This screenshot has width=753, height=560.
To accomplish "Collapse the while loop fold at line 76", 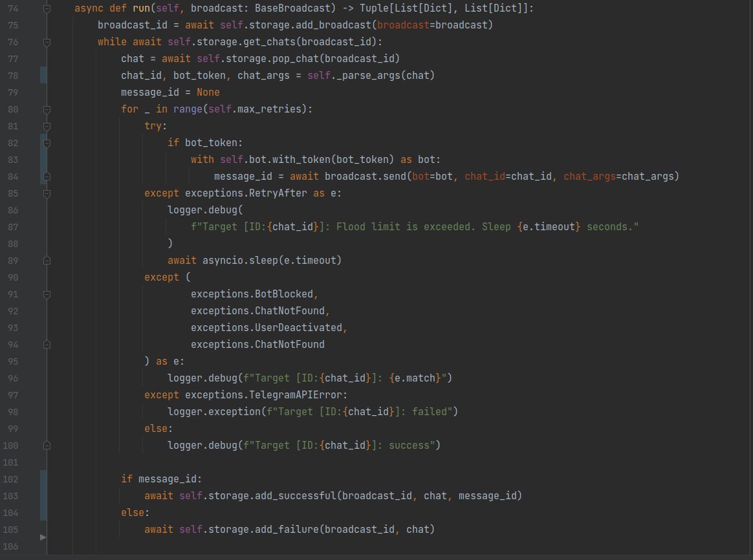I will coord(47,42).
